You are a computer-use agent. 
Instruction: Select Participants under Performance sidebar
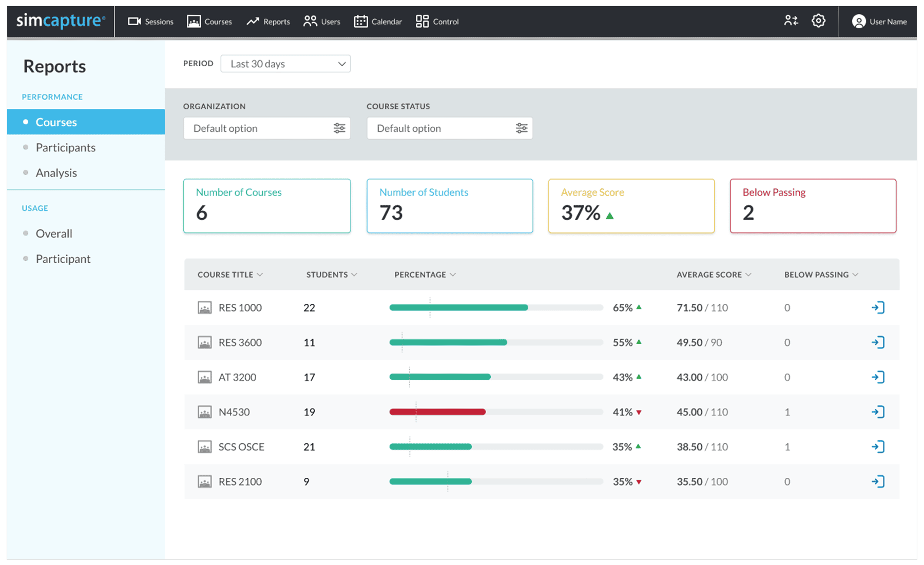tap(66, 148)
